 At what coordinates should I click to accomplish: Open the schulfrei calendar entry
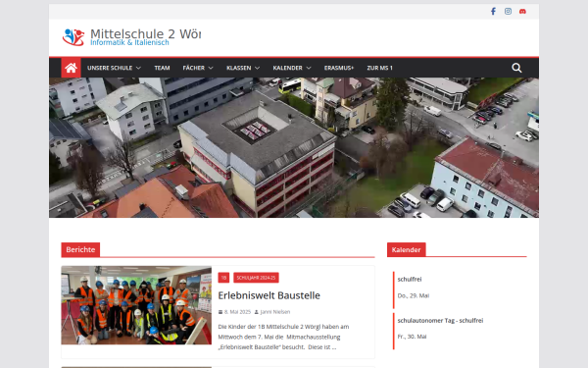[x=410, y=280]
